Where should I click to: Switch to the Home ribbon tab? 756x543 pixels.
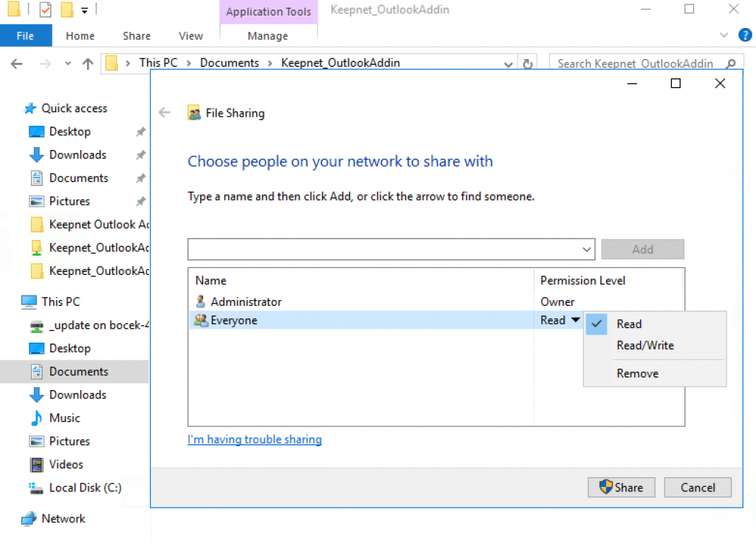click(x=80, y=35)
